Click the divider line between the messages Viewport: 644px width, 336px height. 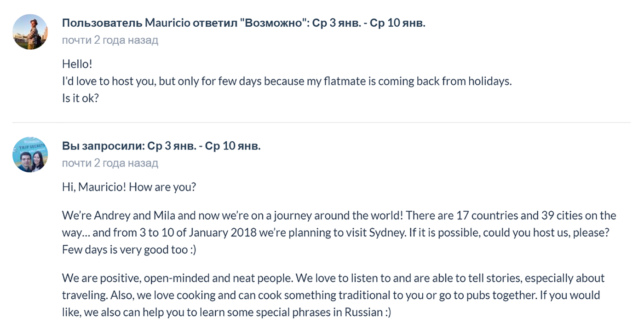(322, 122)
